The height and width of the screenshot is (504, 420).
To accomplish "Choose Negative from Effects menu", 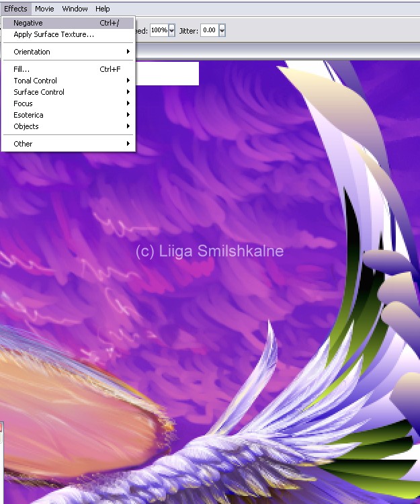I will click(68, 23).
